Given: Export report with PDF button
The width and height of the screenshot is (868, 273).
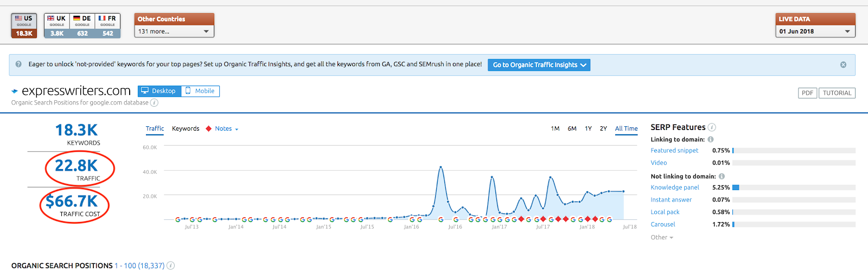Looking at the screenshot, I should [x=807, y=93].
